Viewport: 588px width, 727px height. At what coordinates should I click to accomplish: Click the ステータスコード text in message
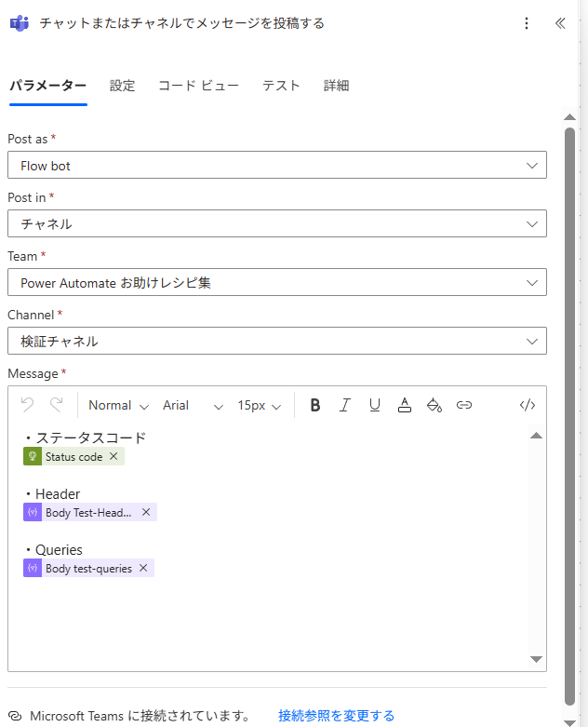click(91, 438)
